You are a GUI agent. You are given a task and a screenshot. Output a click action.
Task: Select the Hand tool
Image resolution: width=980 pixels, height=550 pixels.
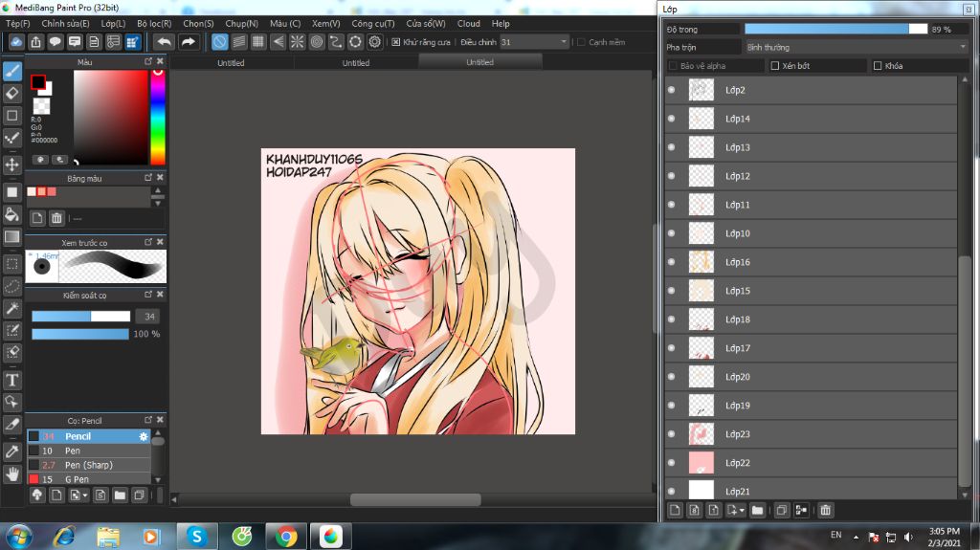pos(11,474)
